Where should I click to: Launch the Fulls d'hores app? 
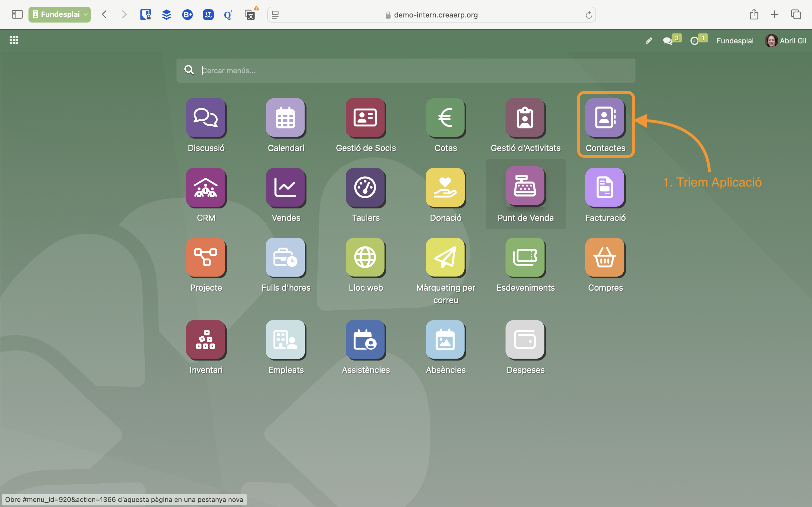(x=285, y=257)
